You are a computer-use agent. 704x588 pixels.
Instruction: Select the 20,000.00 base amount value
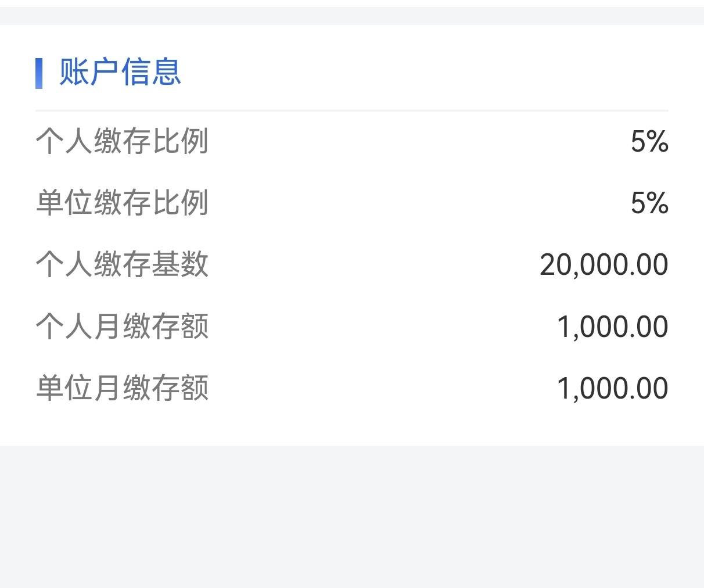click(604, 265)
